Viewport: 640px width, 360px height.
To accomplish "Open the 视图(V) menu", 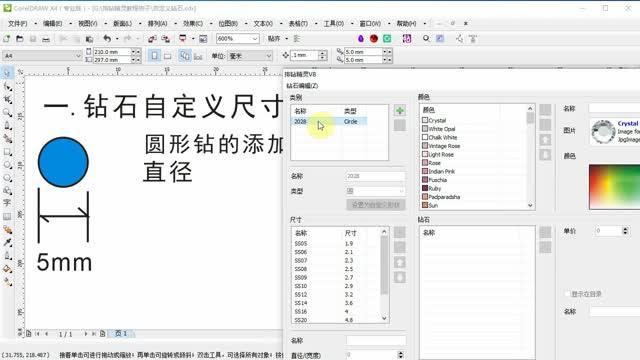I will tap(88, 24).
